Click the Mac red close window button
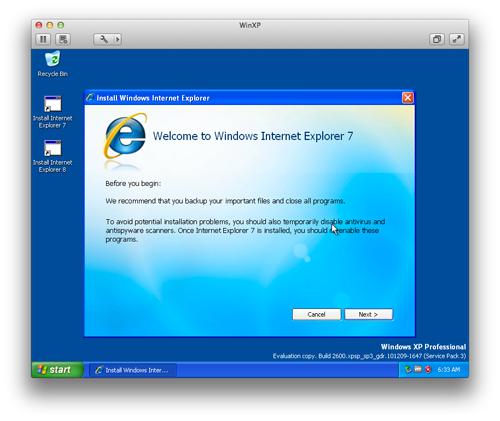Screen dimensions: 500x421 pos(39,25)
